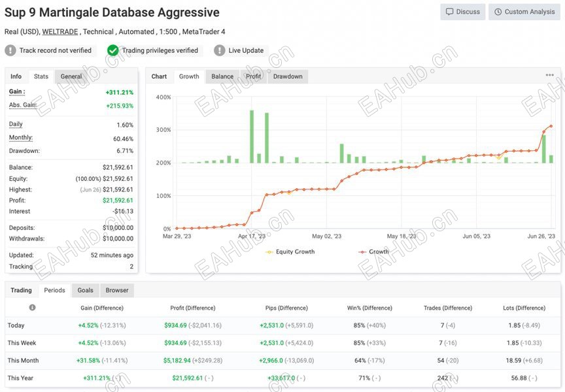Click the This Year row label
This screenshot has width=565, height=392.
click(x=20, y=378)
